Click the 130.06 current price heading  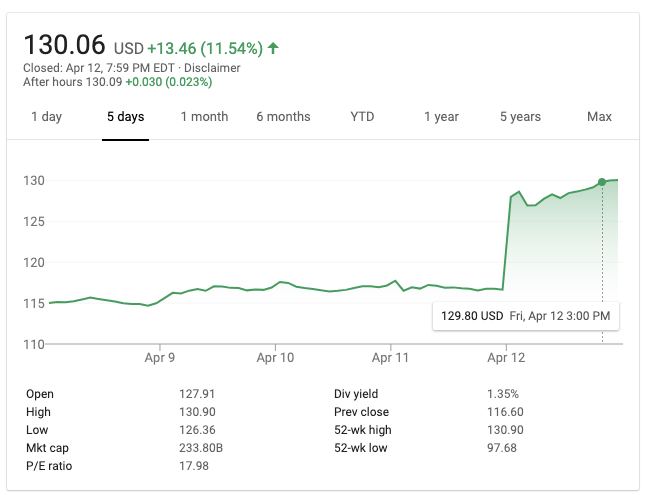coord(66,46)
